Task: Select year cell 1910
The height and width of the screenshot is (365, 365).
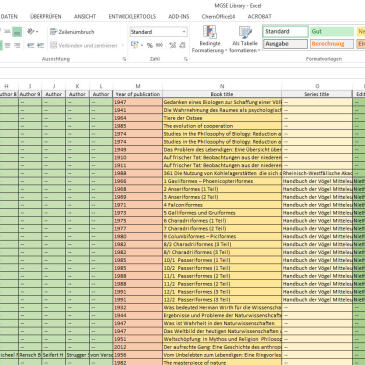Action: [x=138, y=157]
